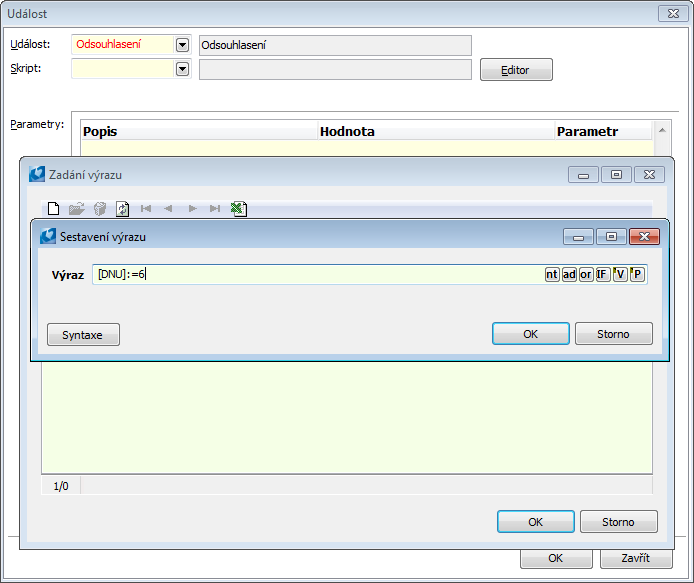Go to last record arrow in toolbar

(215, 208)
